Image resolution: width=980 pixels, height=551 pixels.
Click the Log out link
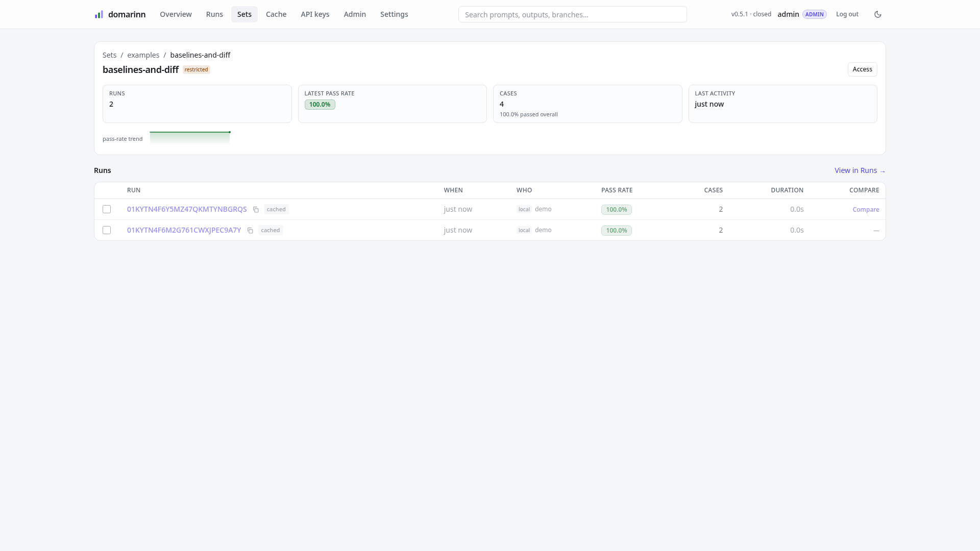coord(847,14)
